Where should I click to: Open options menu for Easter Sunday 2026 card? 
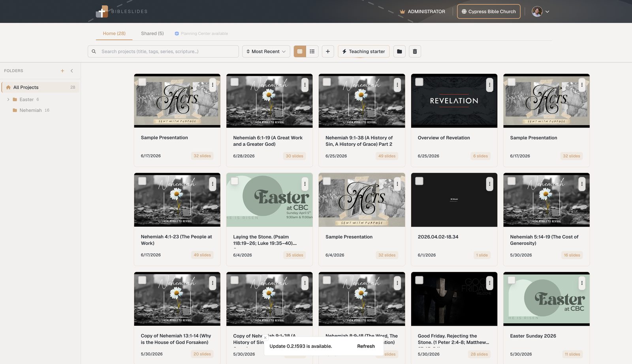[x=582, y=283]
